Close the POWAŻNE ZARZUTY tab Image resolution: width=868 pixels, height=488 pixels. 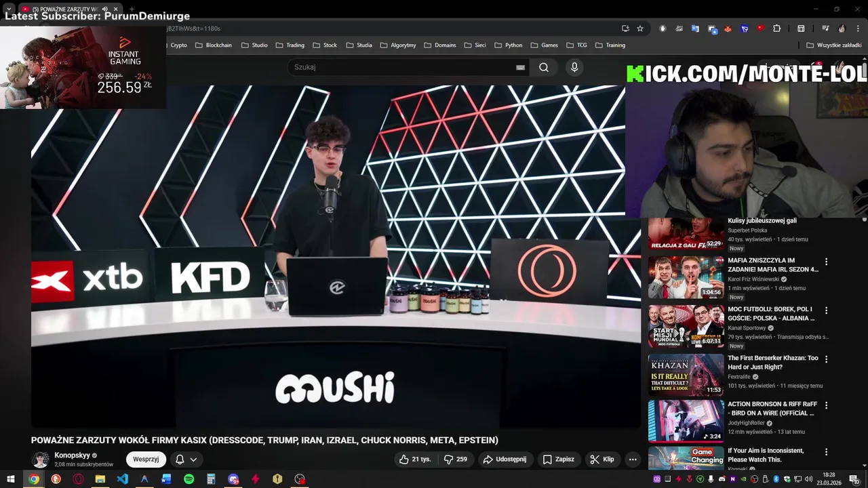pos(116,9)
